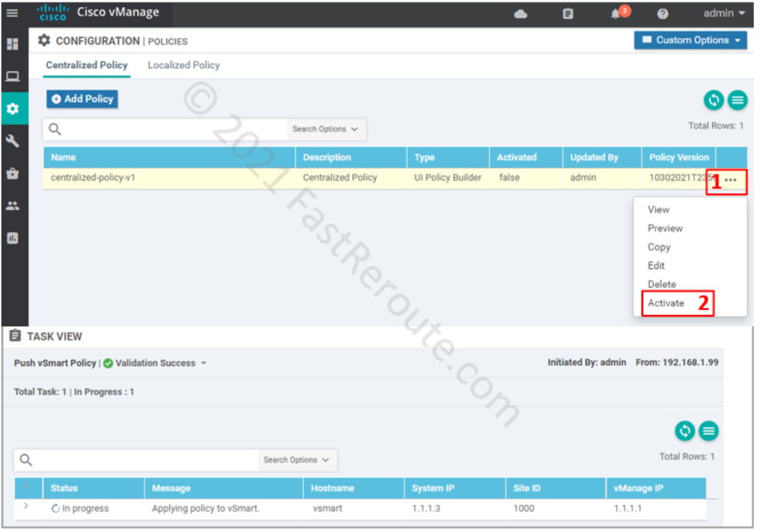The height and width of the screenshot is (532, 761).
Task: Click the notifications bell icon
Action: pyautogui.click(x=616, y=14)
